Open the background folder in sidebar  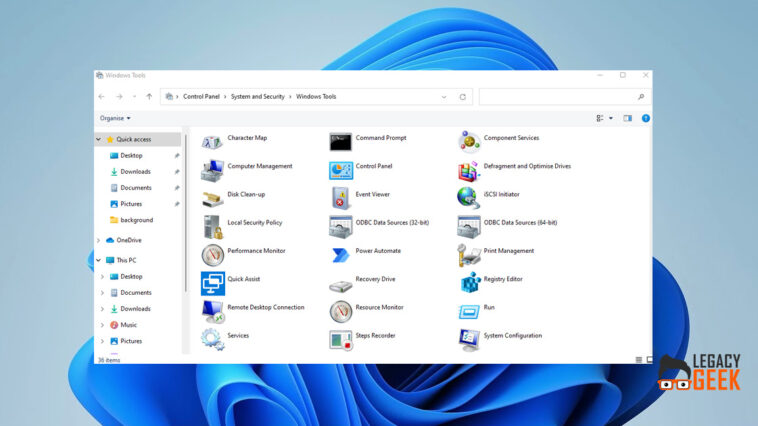coord(136,220)
